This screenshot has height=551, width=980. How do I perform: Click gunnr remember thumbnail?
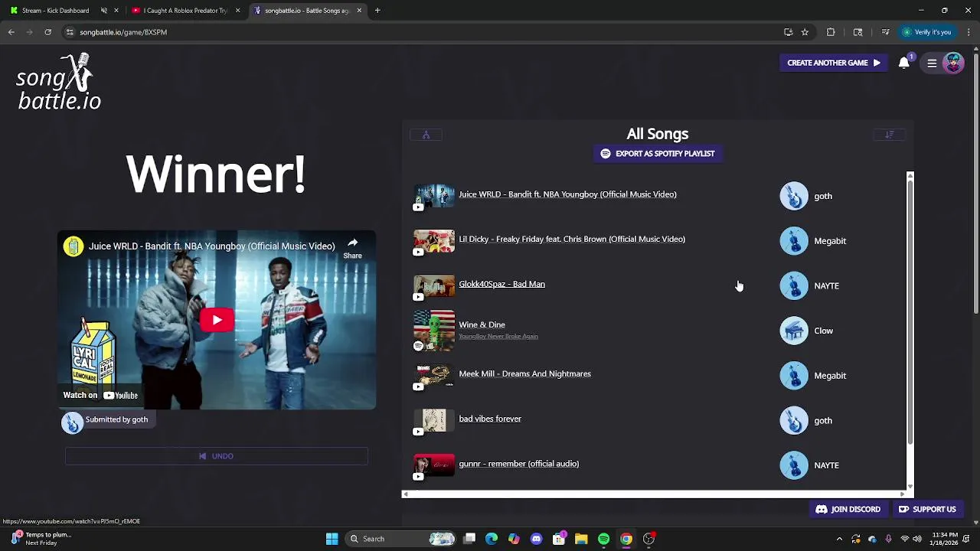point(434,465)
